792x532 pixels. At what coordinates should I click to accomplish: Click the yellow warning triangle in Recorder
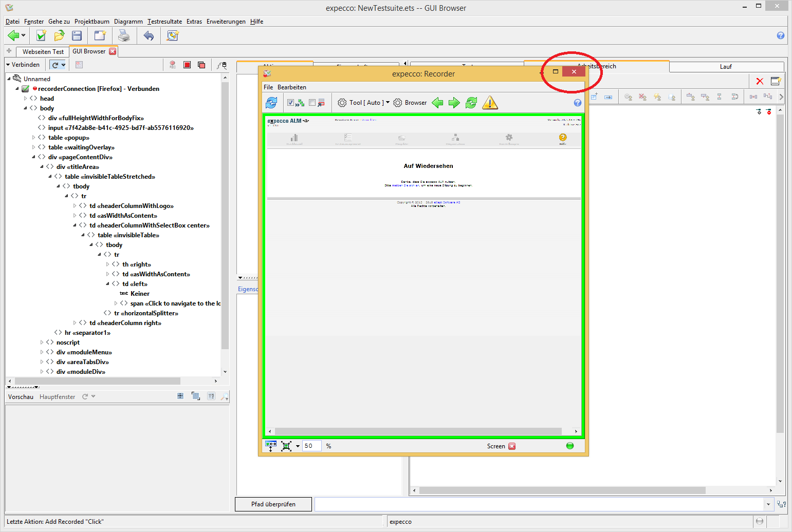click(490, 103)
